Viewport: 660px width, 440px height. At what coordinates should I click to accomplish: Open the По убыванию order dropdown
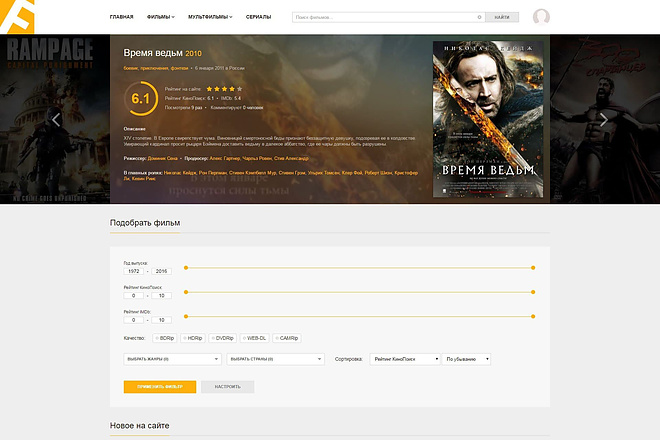466,359
